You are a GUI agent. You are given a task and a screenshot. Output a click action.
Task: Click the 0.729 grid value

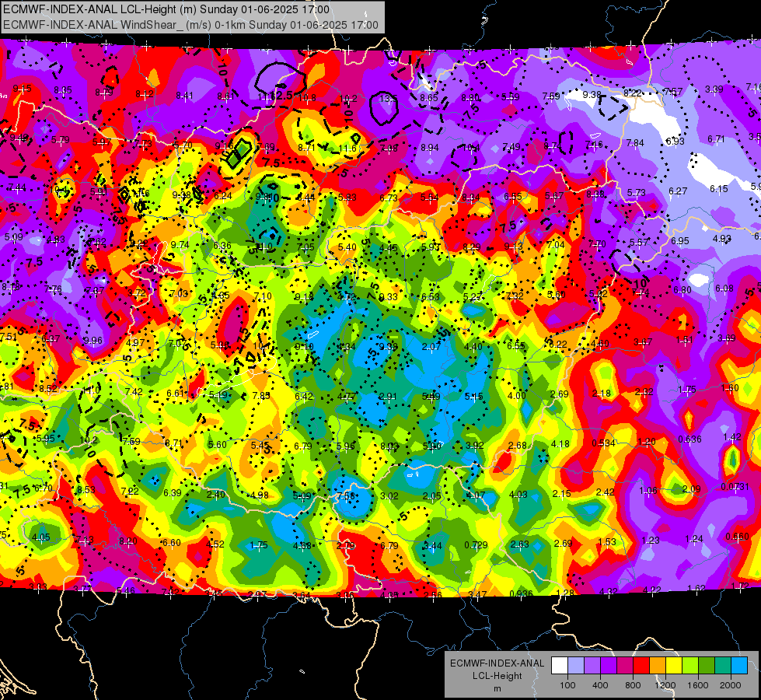tap(476, 545)
